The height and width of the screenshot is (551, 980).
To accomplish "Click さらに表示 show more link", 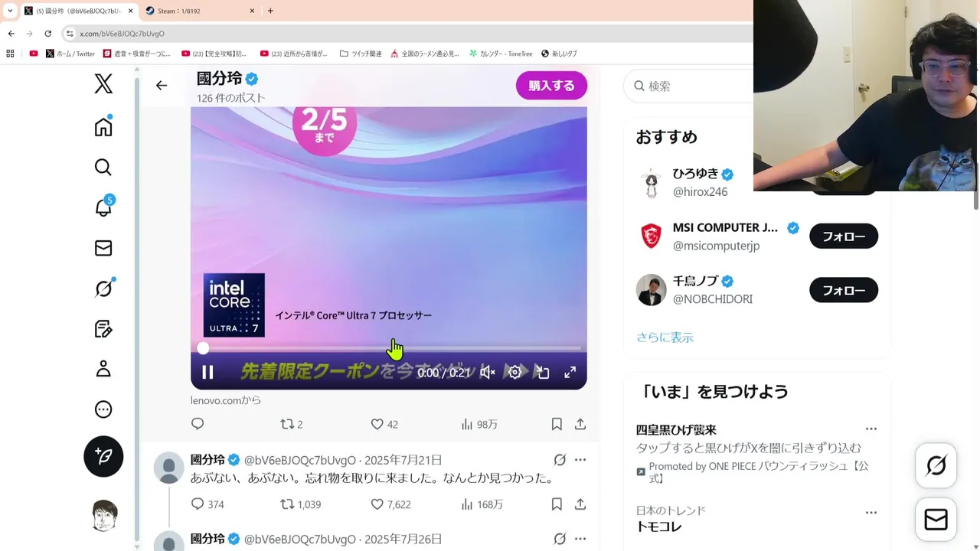I will click(665, 337).
